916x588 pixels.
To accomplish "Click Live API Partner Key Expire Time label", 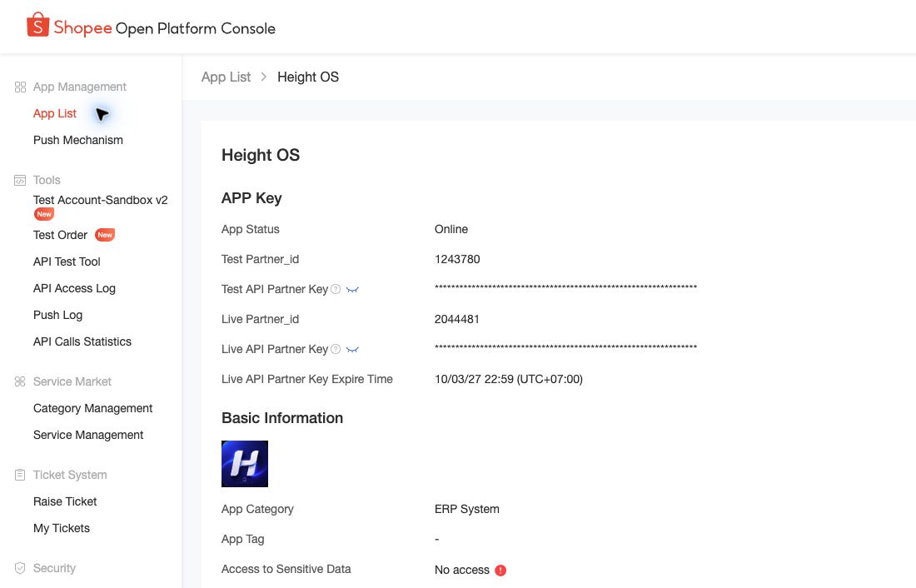I will point(307,379).
